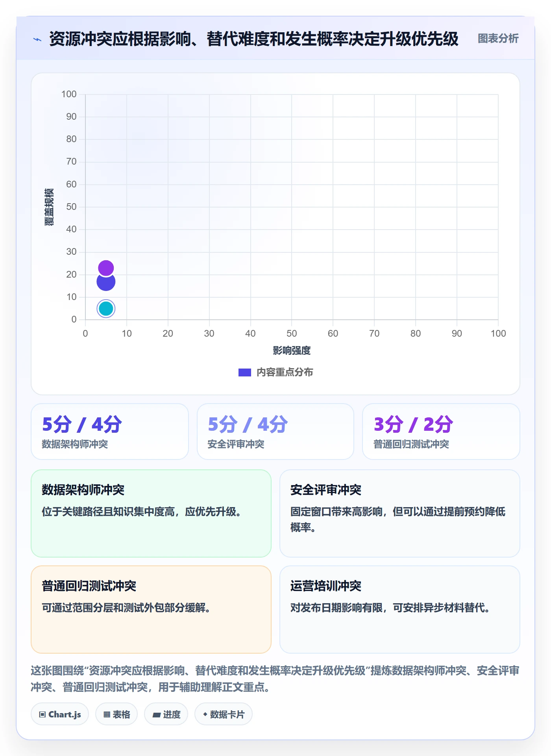Select the 安全评审冲突 score card
The width and height of the screenshot is (551, 756).
[275, 432]
